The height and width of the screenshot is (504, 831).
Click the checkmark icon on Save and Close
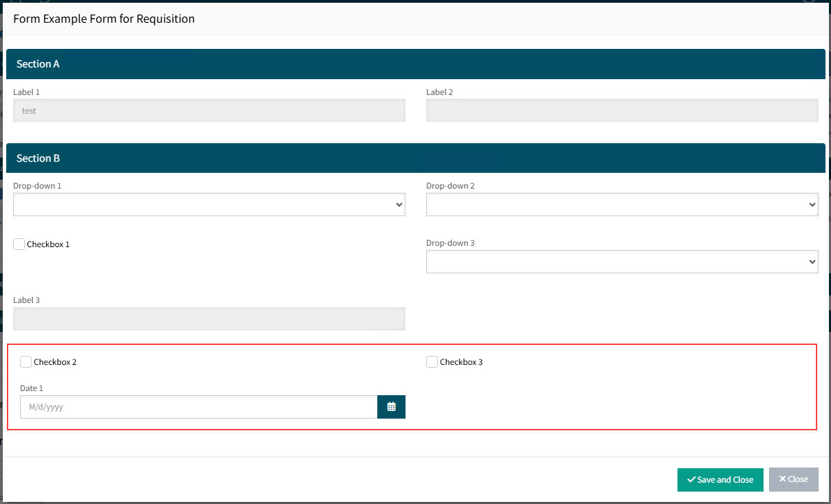[x=691, y=480]
